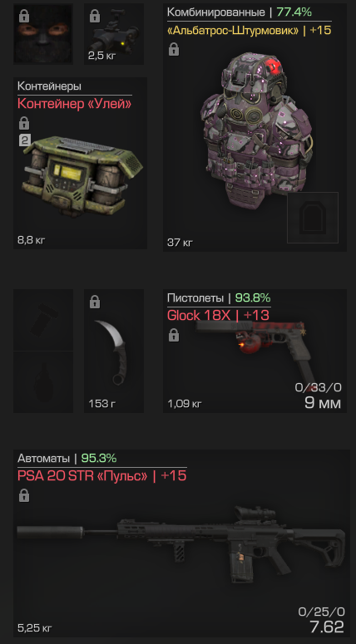The image size is (356, 644).
Task: Select the karambit knife item
Action: click(112, 352)
